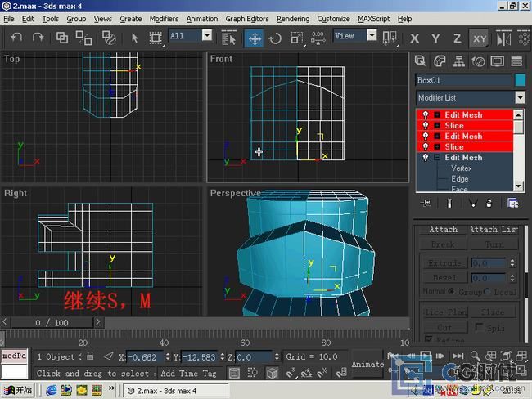Select the Unlink Selection tool
Viewport: 532px width, 399px height.
[x=83, y=38]
